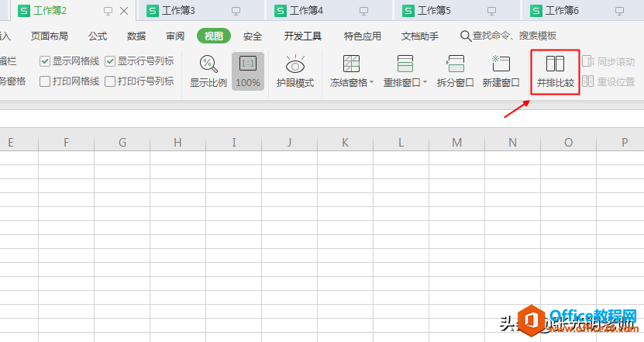The width and height of the screenshot is (644, 342).
Task: Click the 工作簿2 tab spreadsheet icon
Action: click(x=24, y=11)
